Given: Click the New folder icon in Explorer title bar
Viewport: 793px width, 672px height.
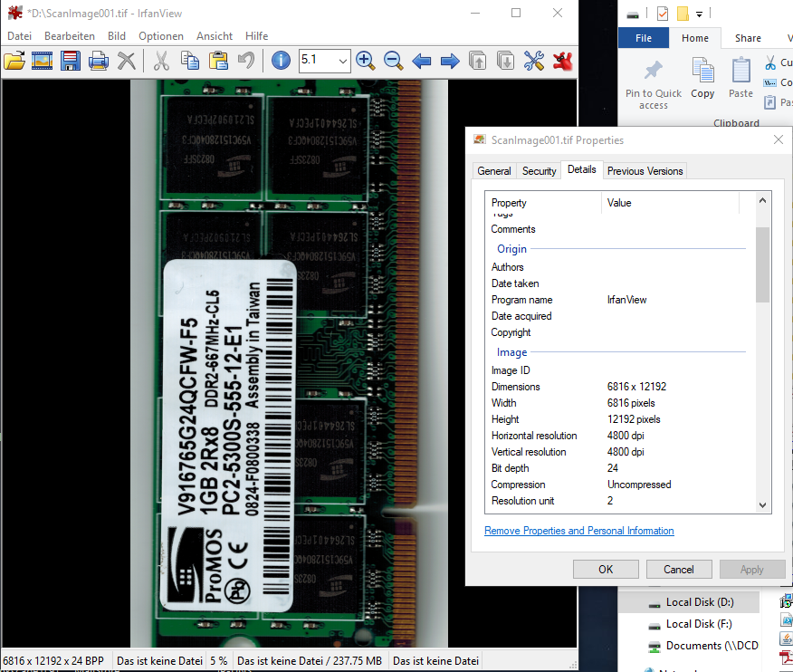Looking at the screenshot, I should click(x=683, y=14).
